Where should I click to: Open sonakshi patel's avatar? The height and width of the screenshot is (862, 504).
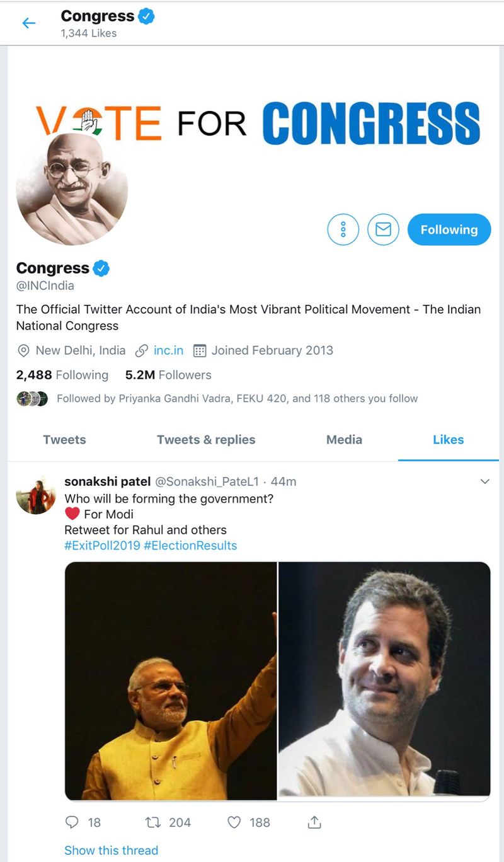pyautogui.click(x=36, y=495)
